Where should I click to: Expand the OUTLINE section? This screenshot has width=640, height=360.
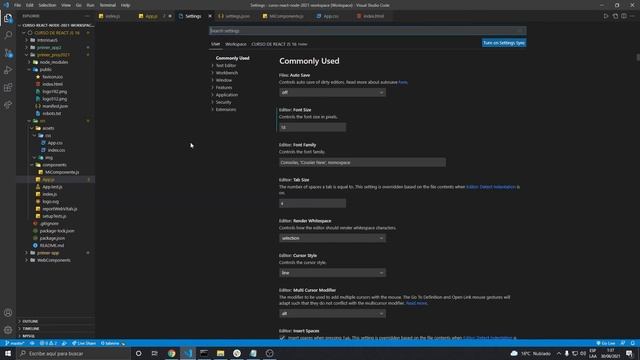(x=30, y=322)
